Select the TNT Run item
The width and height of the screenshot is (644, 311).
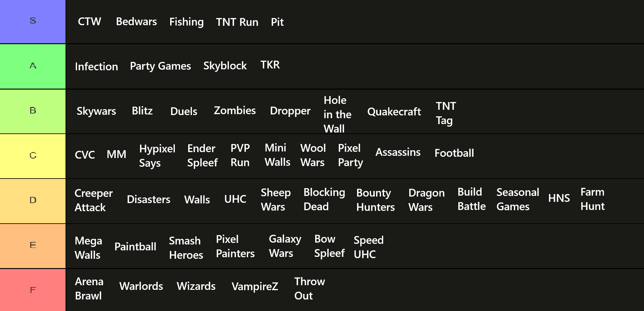click(x=237, y=22)
